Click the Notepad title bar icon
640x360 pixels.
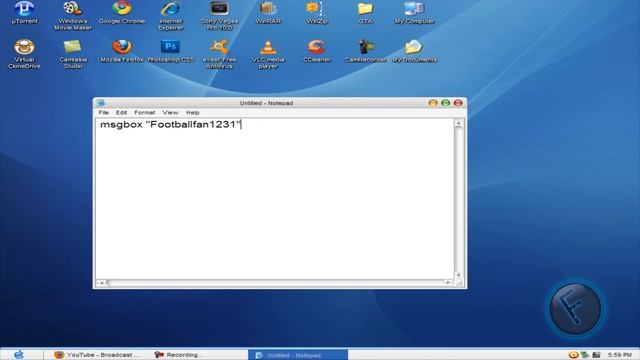click(x=101, y=103)
